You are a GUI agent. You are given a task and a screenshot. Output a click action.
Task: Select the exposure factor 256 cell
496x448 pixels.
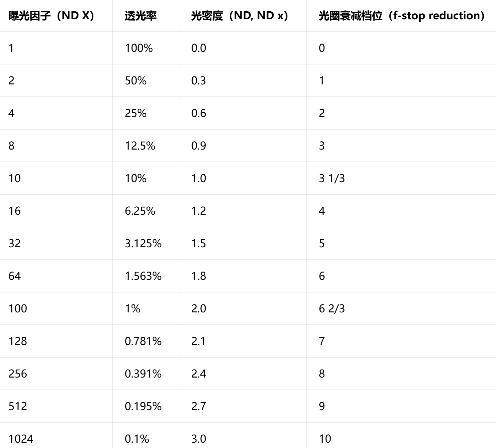[x=18, y=374]
